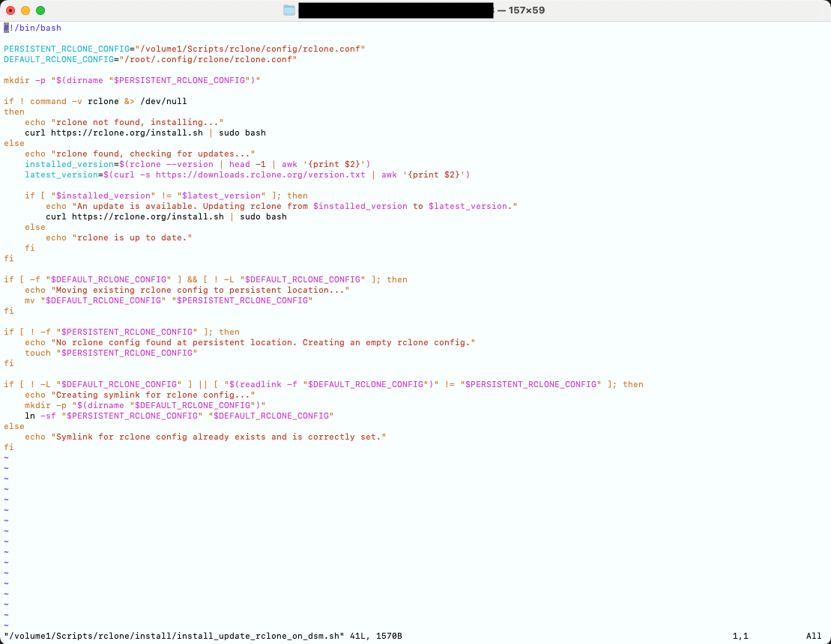Place cursor on the #!/bin/bash shebang line
831x644 pixels.
tap(32, 28)
